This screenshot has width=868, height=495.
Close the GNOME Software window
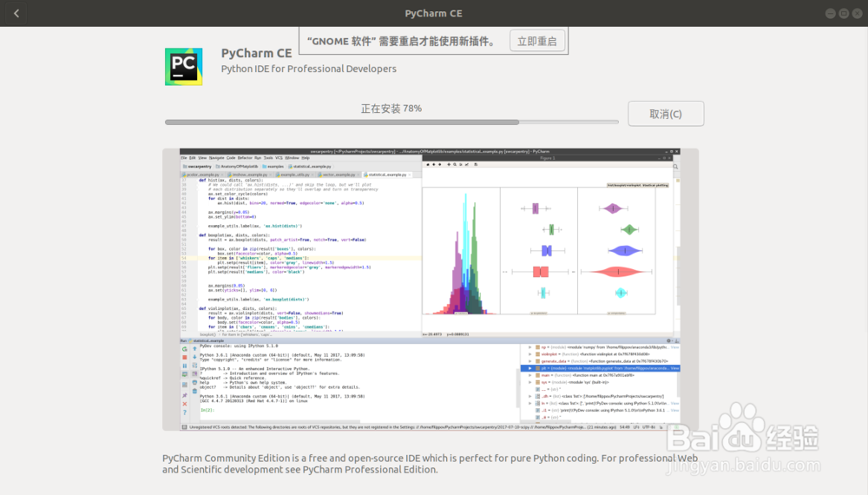point(857,13)
